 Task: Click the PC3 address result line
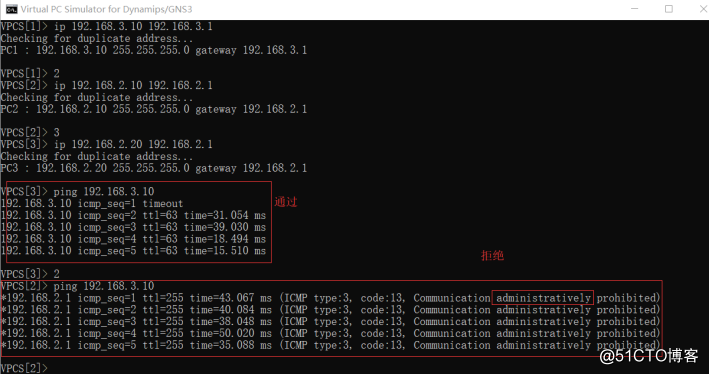pyautogui.click(x=154, y=168)
